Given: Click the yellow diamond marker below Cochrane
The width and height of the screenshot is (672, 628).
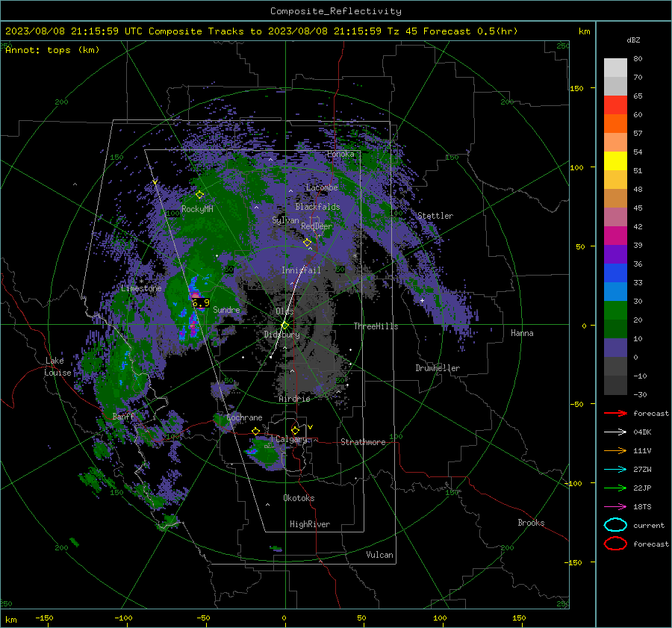Looking at the screenshot, I should pyautogui.click(x=256, y=431).
